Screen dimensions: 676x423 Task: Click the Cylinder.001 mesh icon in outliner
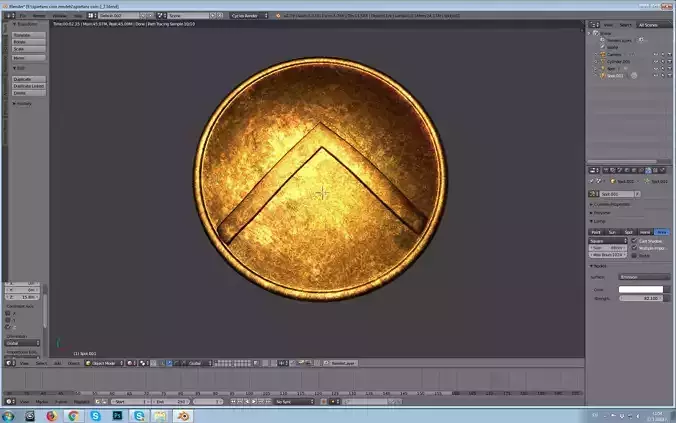(x=603, y=61)
